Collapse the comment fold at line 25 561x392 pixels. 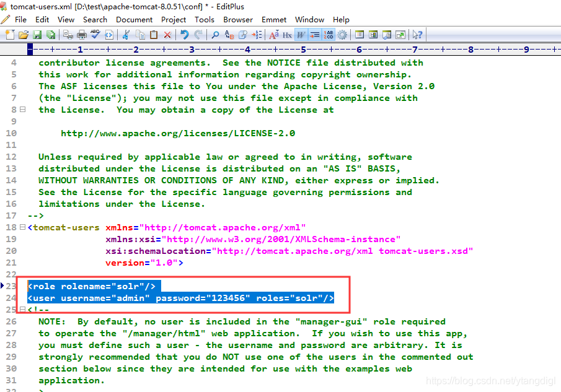22,309
